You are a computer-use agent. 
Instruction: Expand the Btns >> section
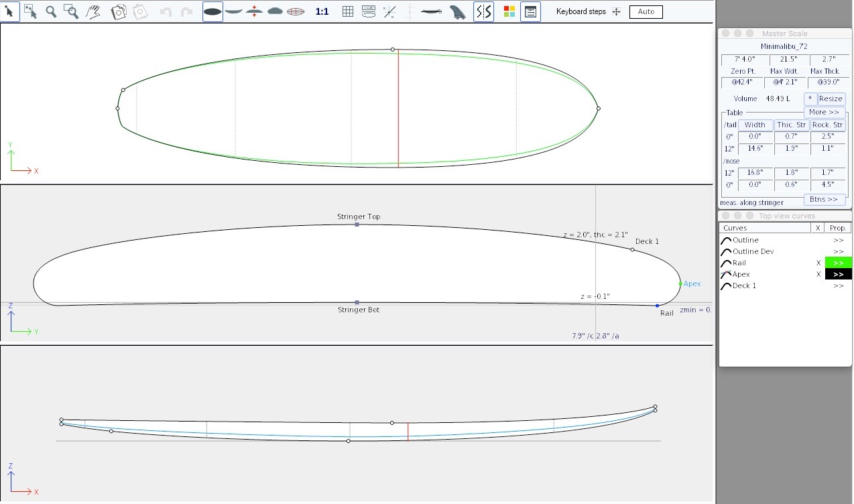(825, 199)
